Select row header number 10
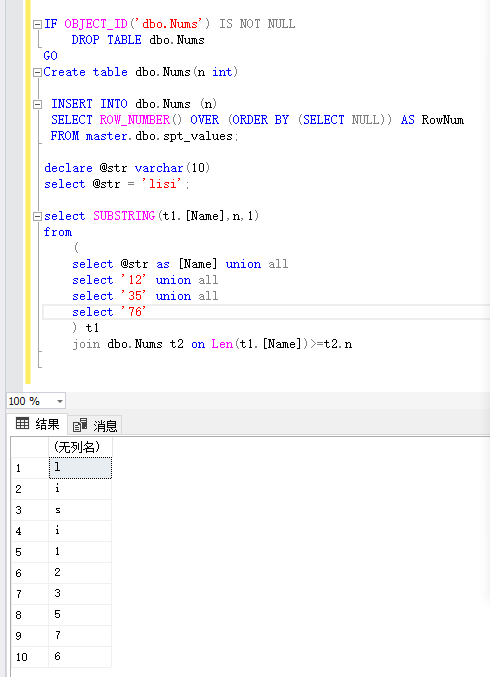The image size is (490, 677). point(29,657)
